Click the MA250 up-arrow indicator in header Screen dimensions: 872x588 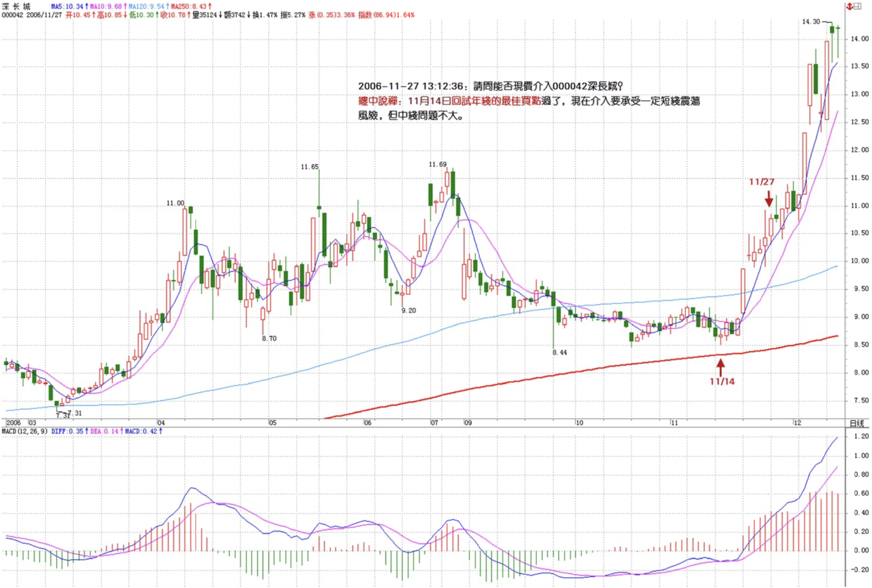point(210,7)
